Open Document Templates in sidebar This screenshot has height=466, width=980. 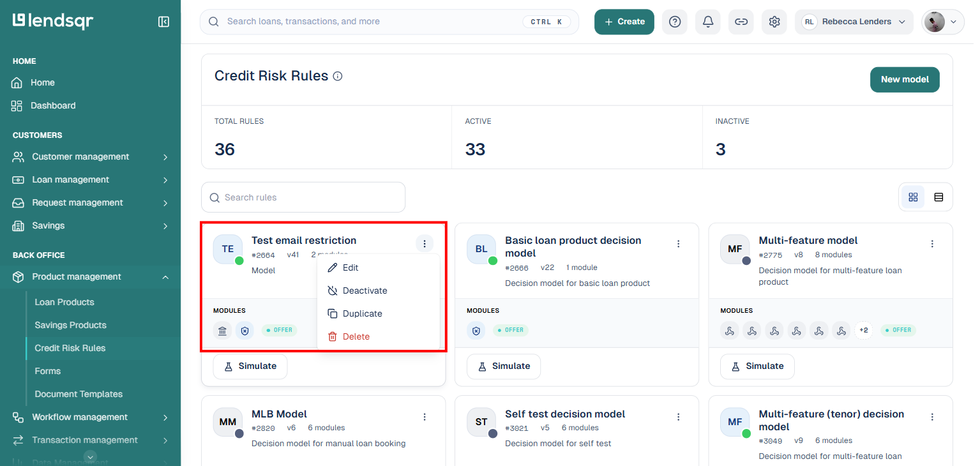pos(79,395)
